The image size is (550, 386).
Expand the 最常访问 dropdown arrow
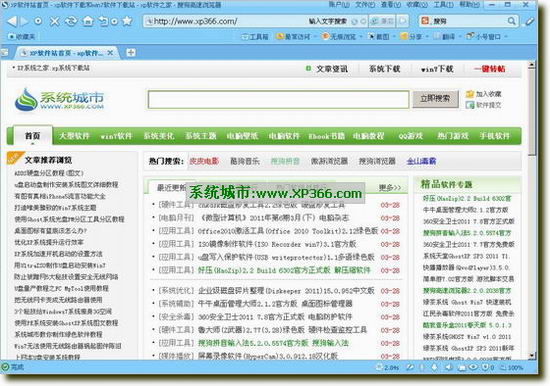[x=315, y=36]
